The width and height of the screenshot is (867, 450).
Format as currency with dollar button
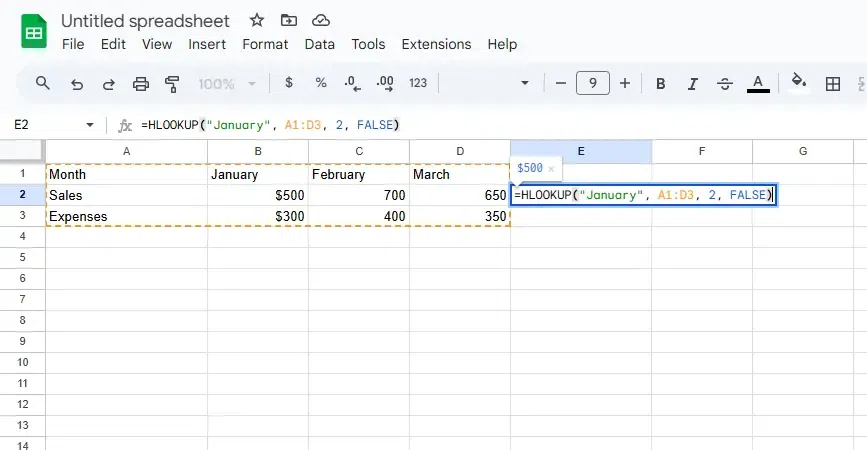click(289, 84)
